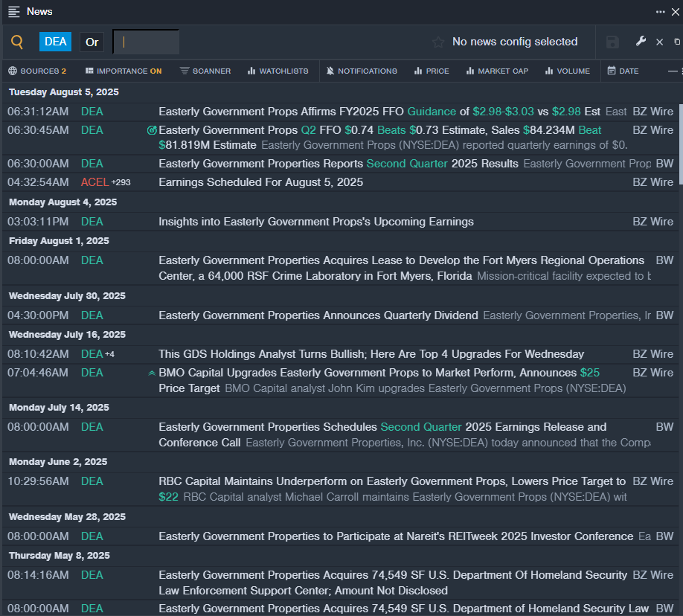Open Fort Myers Regional Operations Center headline
The width and height of the screenshot is (683, 616).
[x=401, y=268]
